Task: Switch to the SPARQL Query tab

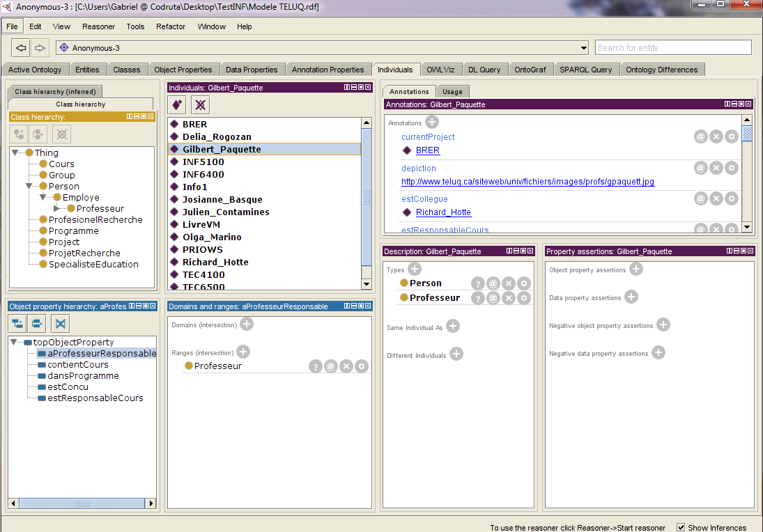Action: 585,70
